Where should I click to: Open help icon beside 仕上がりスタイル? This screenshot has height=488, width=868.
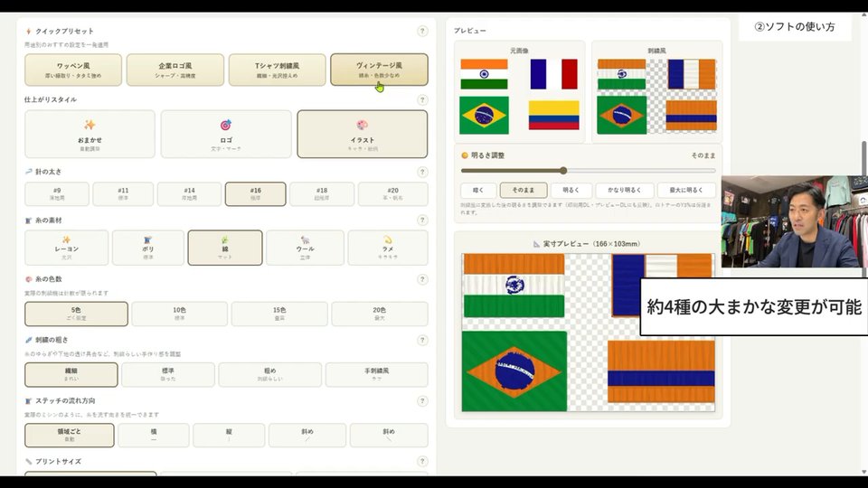(x=422, y=99)
